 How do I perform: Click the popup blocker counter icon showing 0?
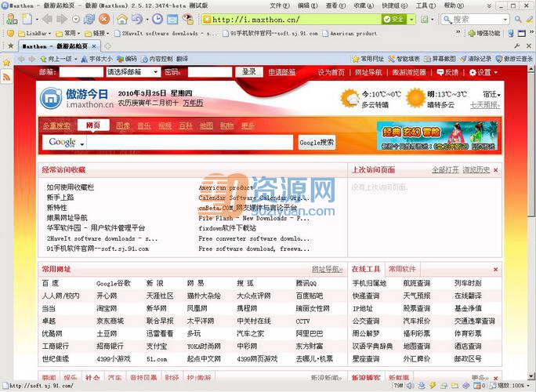[480, 386]
